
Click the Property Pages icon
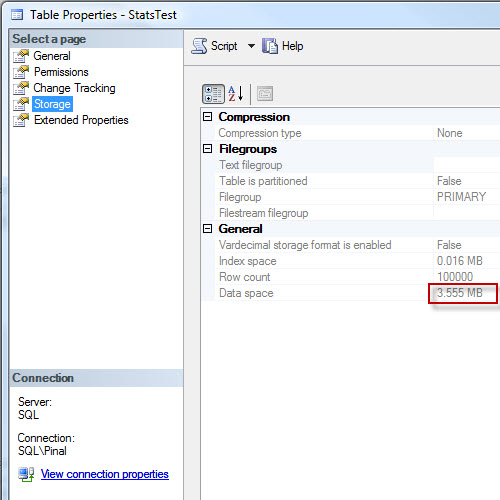point(265,94)
